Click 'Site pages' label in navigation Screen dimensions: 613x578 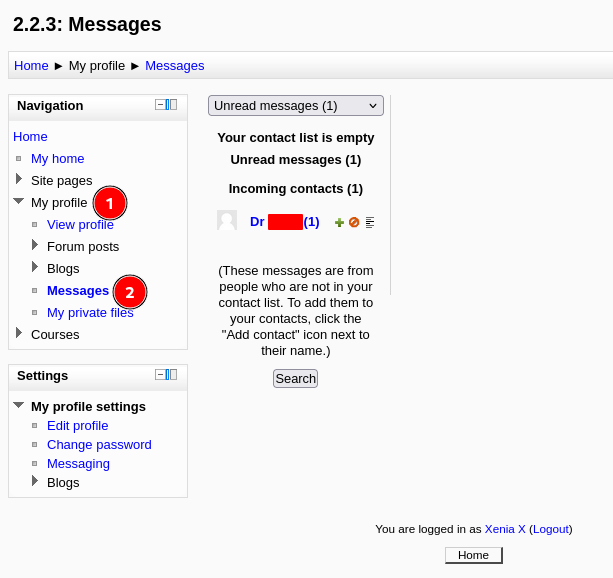point(62,181)
